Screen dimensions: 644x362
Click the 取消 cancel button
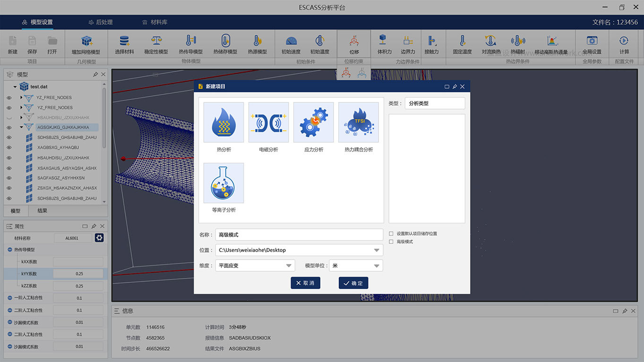(x=305, y=283)
